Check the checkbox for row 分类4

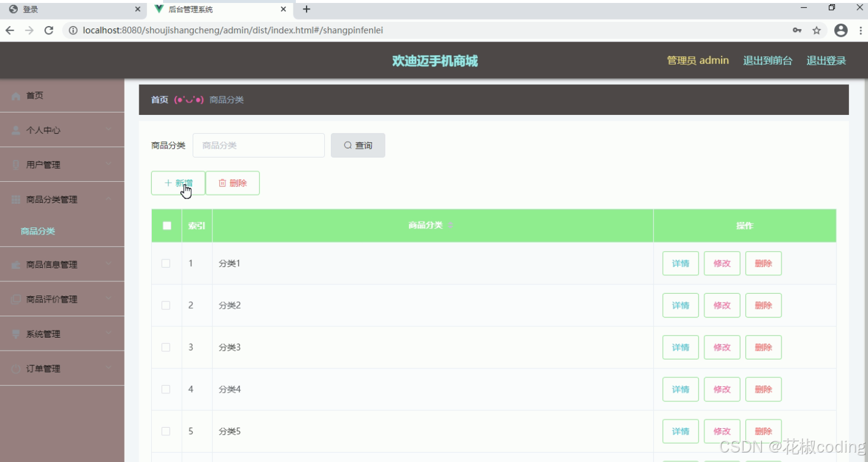click(x=166, y=389)
